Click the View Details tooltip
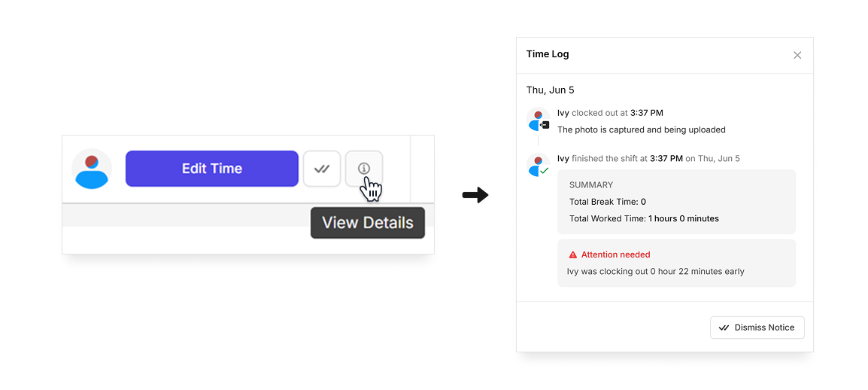The image size is (868, 390). coord(368,223)
